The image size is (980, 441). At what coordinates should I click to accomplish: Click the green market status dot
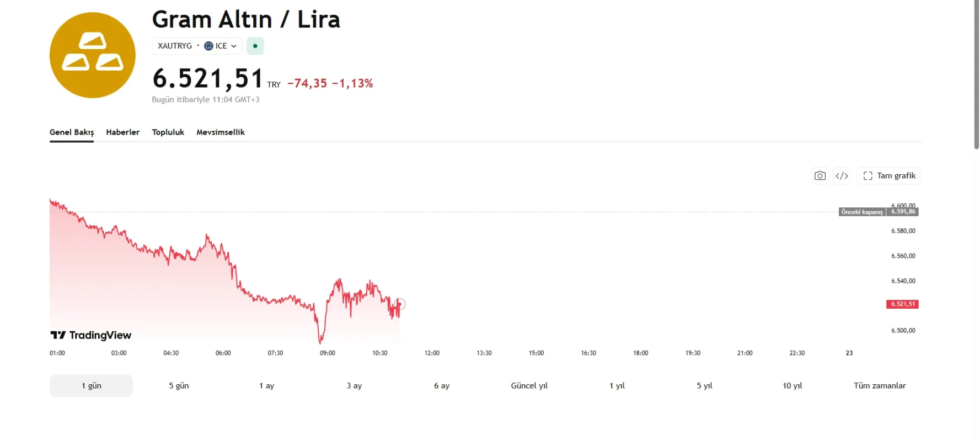pyautogui.click(x=255, y=46)
